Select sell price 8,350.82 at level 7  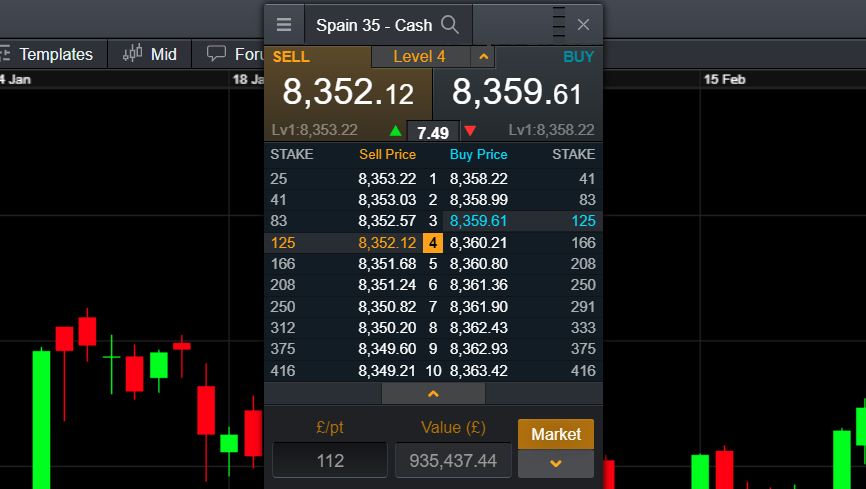point(387,307)
